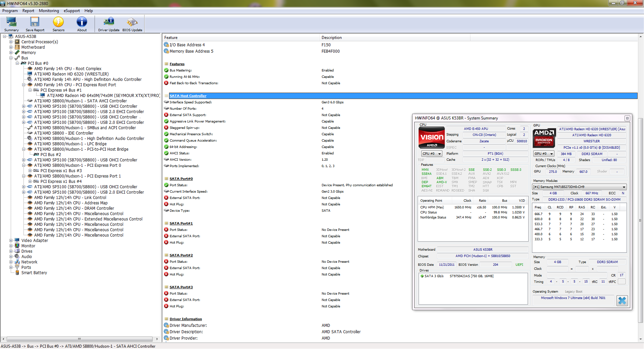Viewport: 644px width, 349px height.
Task: Expand the Motherboard tree node
Action: pos(11,47)
